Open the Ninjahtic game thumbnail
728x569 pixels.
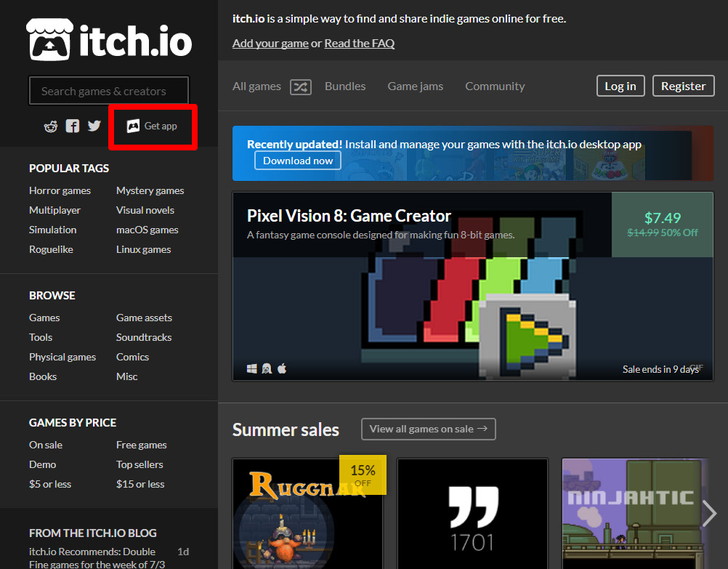tap(635, 514)
